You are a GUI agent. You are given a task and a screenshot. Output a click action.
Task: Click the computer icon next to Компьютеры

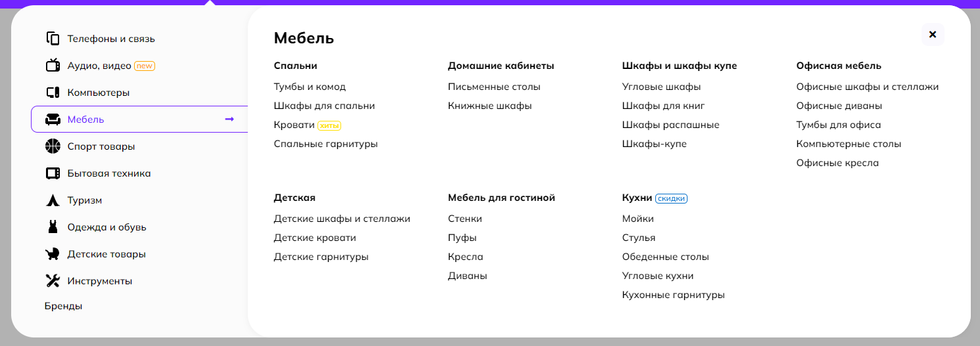[53, 93]
